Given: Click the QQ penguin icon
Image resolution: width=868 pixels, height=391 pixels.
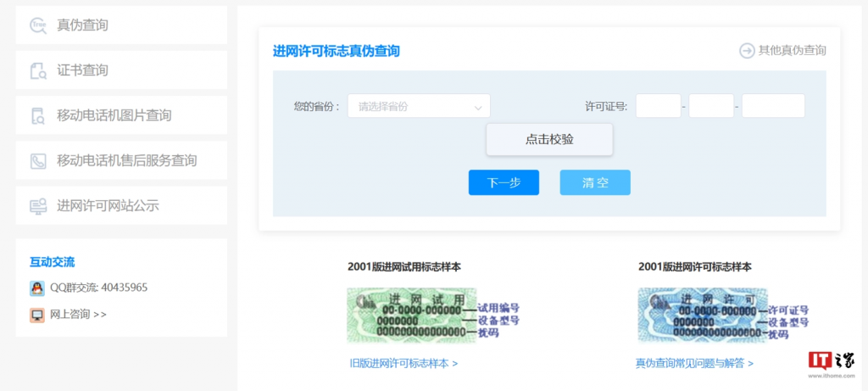Looking at the screenshot, I should 37,288.
